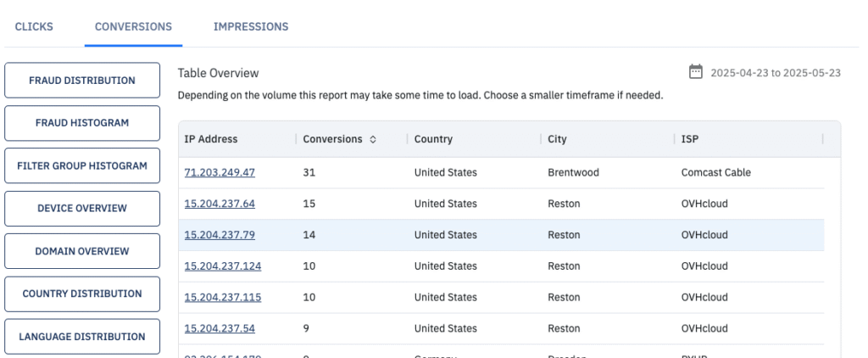Click United States in the 15.204.237.115 row

[446, 298]
